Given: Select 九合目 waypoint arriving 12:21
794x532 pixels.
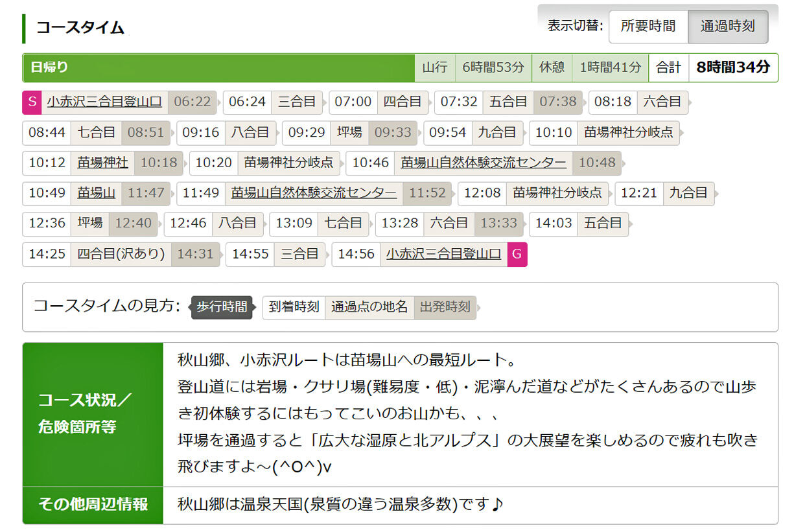Looking at the screenshot, I should (x=689, y=193).
